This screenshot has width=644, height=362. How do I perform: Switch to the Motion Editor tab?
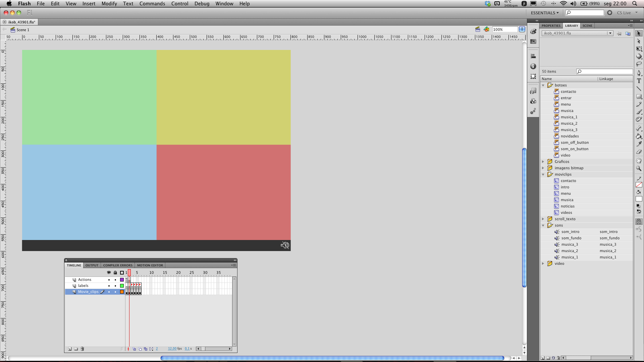[150, 265]
